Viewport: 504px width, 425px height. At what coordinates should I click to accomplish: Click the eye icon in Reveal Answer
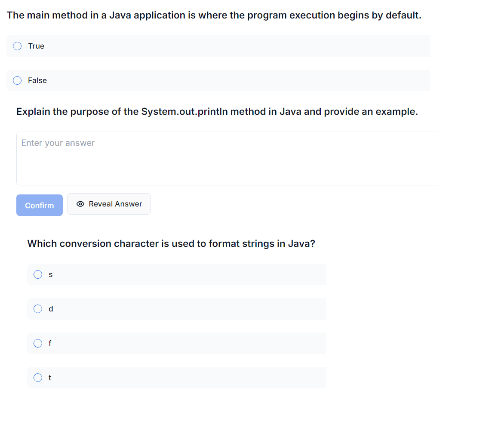(x=80, y=204)
